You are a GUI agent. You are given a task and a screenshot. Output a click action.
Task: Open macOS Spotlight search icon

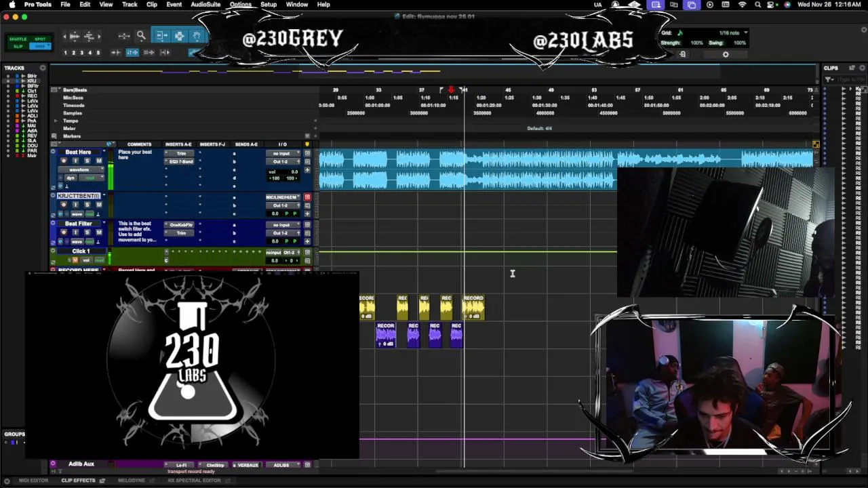[x=757, y=5]
